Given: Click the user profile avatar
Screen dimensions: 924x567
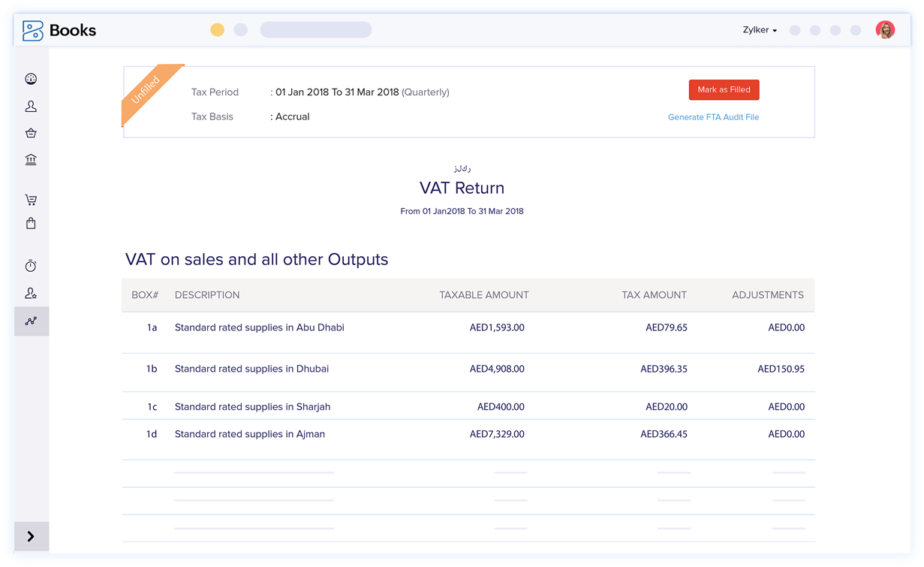Looking at the screenshot, I should (x=885, y=30).
